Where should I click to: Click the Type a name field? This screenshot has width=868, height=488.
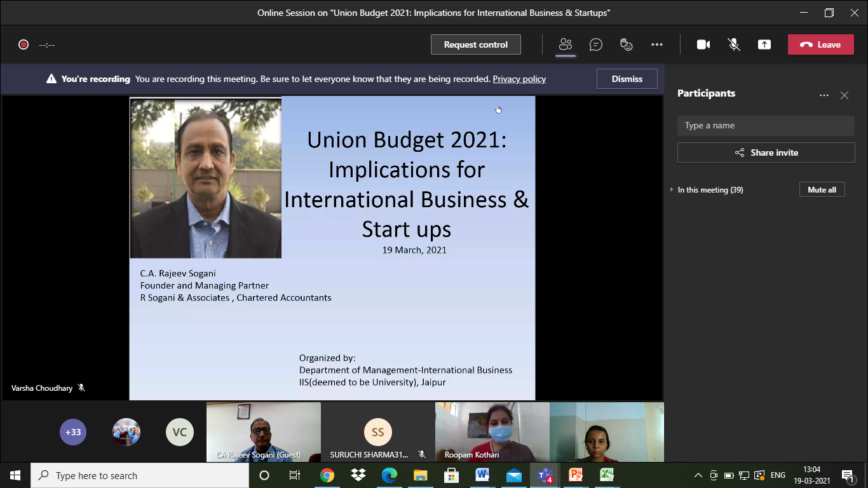(765, 126)
